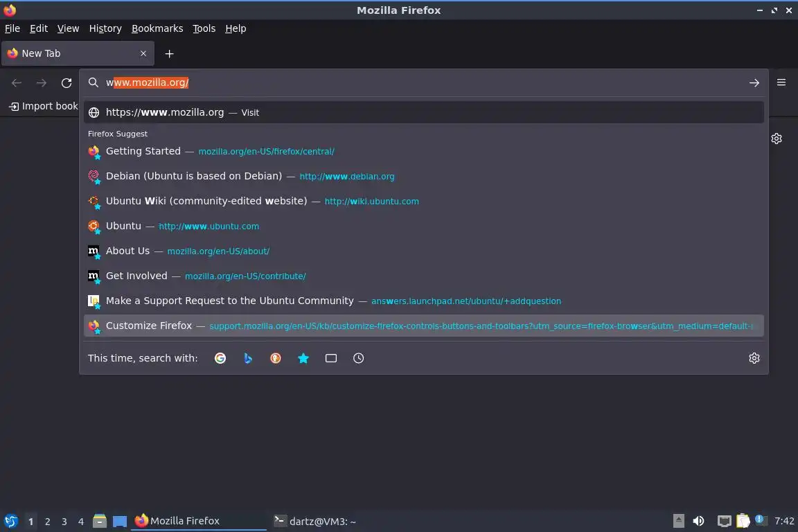Search this time with DuckDuckGo
Viewport: 798px width, 532px height.
tap(275, 358)
